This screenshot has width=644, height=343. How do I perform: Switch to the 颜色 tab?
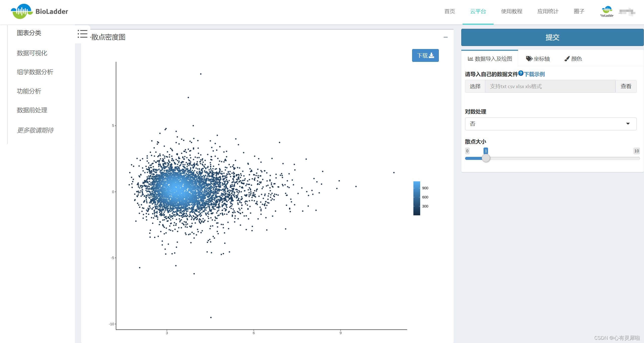coord(573,59)
